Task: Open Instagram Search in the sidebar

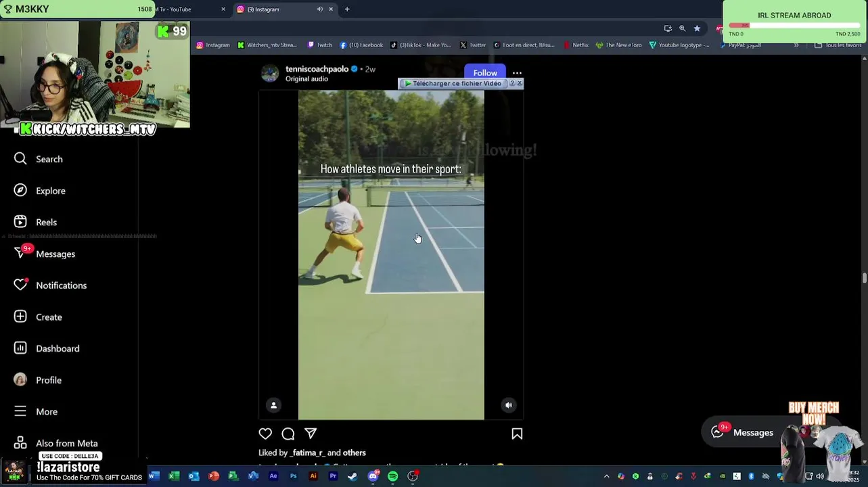Action: coord(38,159)
